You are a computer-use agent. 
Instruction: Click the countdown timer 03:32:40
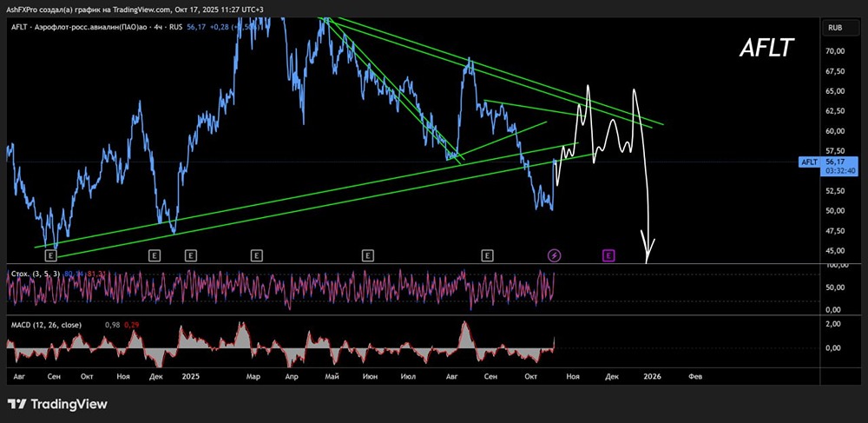pyautogui.click(x=840, y=171)
